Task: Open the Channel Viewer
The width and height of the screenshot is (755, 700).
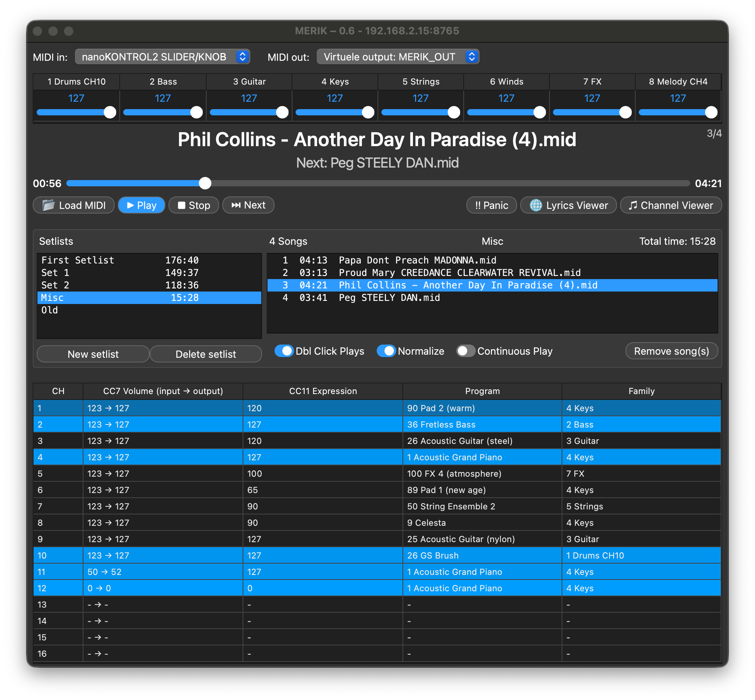Action: (670, 205)
